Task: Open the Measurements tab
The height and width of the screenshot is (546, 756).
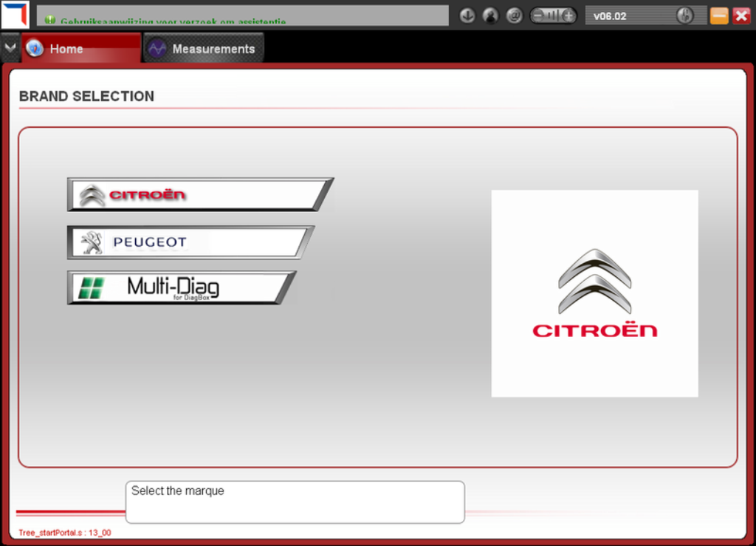Action: click(204, 48)
